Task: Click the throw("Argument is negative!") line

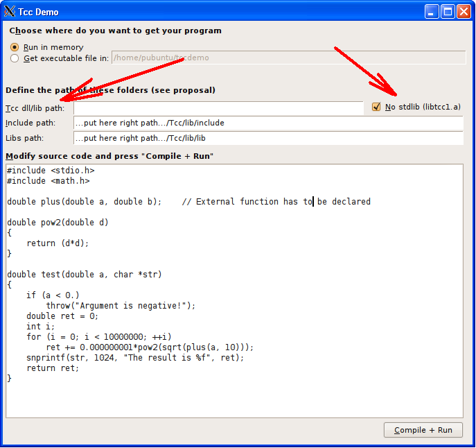Action: pos(121,306)
